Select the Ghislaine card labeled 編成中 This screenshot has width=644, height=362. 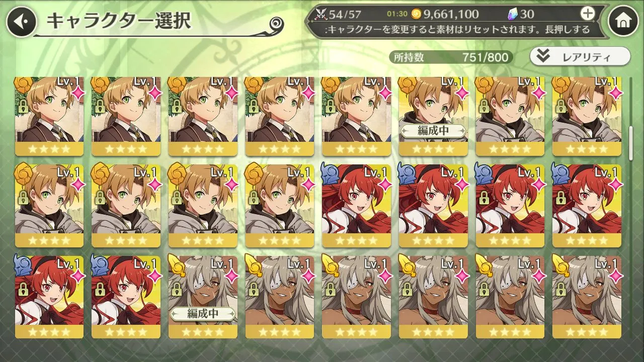click(203, 297)
